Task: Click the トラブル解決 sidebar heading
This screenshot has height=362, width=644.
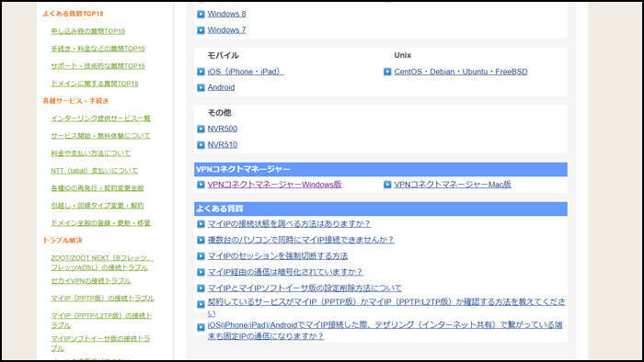Action: tap(63, 240)
